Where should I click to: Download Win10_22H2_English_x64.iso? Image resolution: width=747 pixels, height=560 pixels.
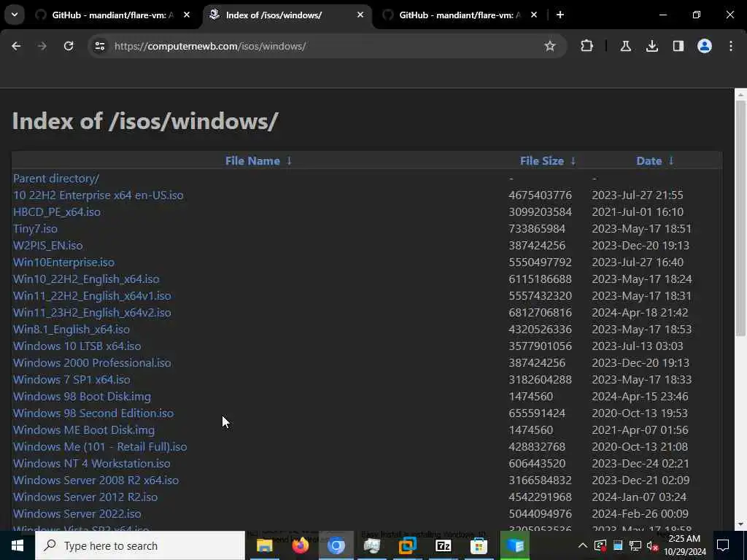(86, 279)
